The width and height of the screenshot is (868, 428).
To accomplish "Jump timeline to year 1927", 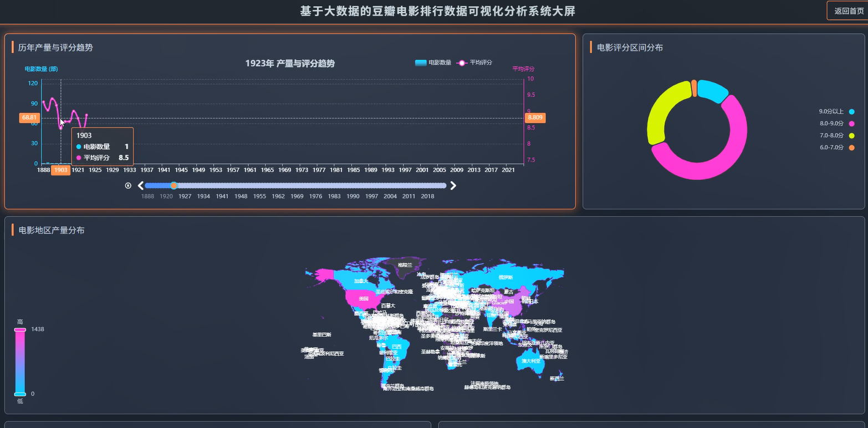I will [x=185, y=196].
